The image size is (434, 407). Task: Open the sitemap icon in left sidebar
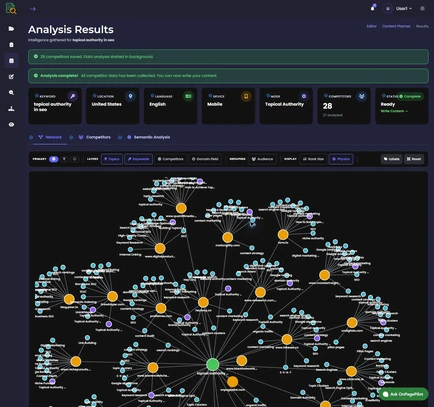(x=11, y=109)
